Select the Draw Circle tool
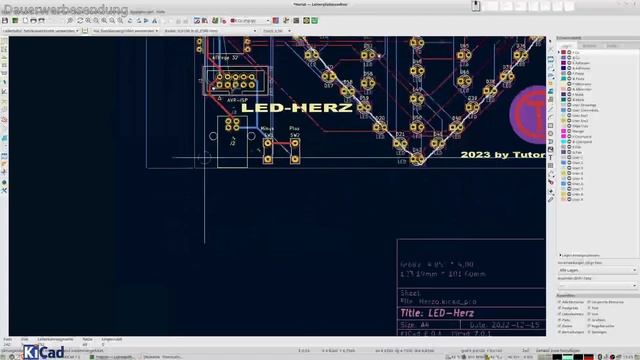This screenshot has width=640, height=360. (x=551, y=133)
